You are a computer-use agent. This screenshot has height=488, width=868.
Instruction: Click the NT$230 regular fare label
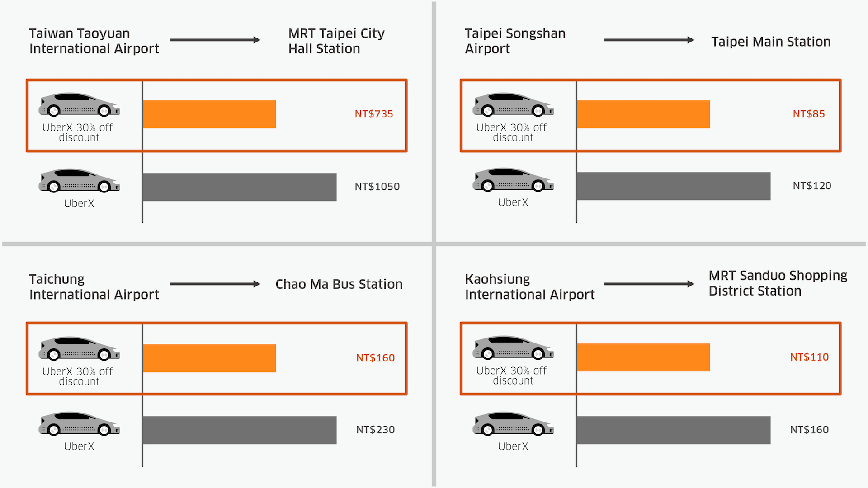coord(375,430)
